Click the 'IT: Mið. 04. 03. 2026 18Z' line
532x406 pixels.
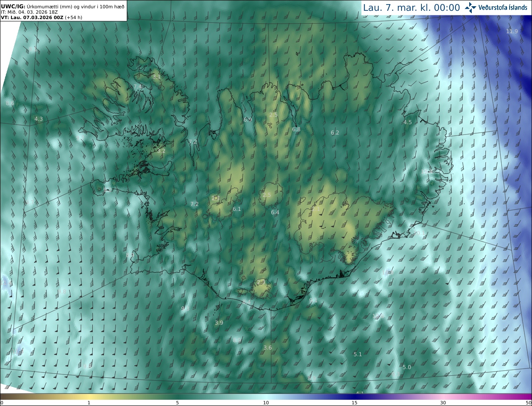point(29,12)
